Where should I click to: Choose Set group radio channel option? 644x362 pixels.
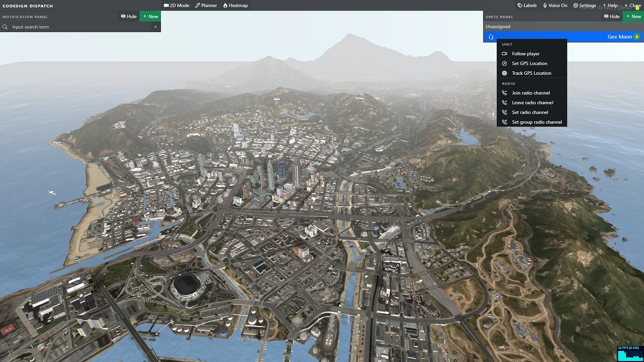[537, 122]
